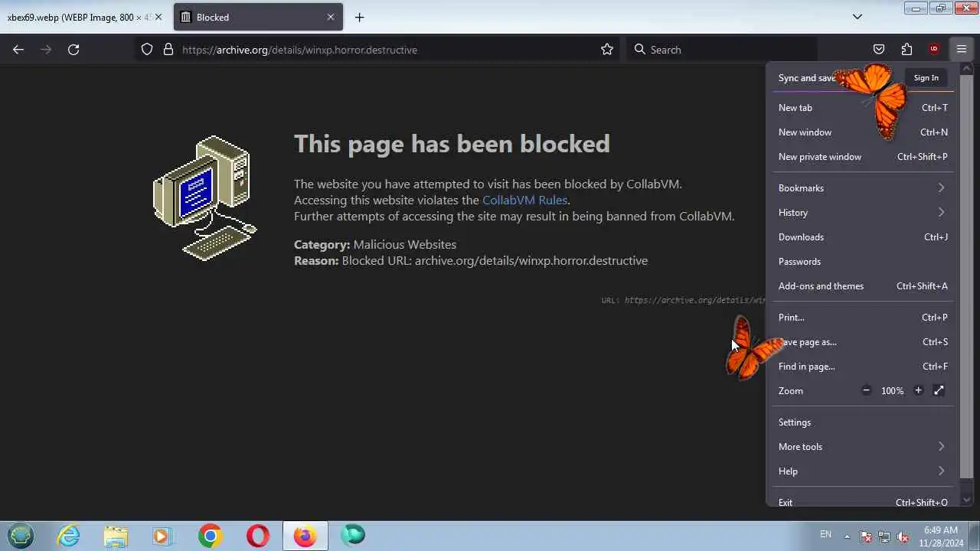Viewport: 980px width, 551px height.
Task: Open the teal round taskbar app
Action: [x=353, y=536]
